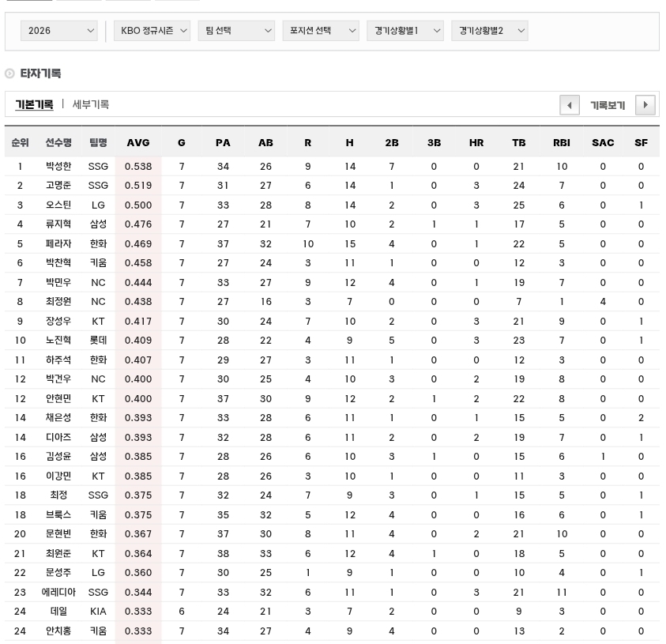Expand the 경기상황별2 dropdown
Viewport: 666px width, 644px height.
point(490,31)
